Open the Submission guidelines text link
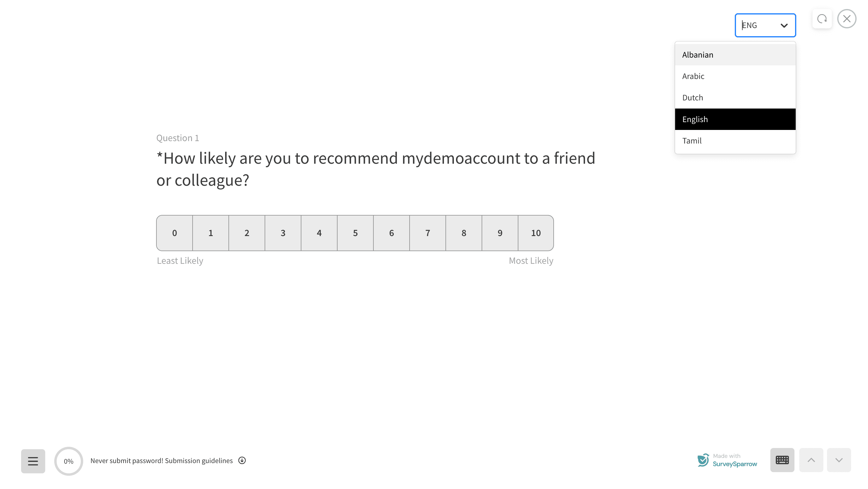 click(x=199, y=461)
